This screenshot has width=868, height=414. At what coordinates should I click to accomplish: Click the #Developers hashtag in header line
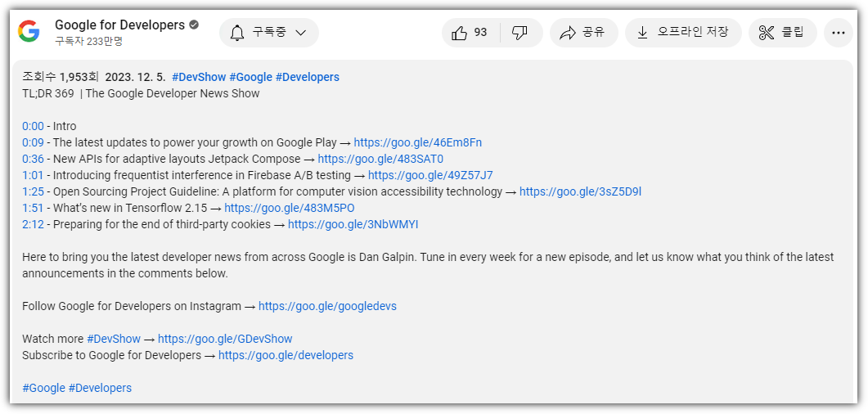point(308,77)
